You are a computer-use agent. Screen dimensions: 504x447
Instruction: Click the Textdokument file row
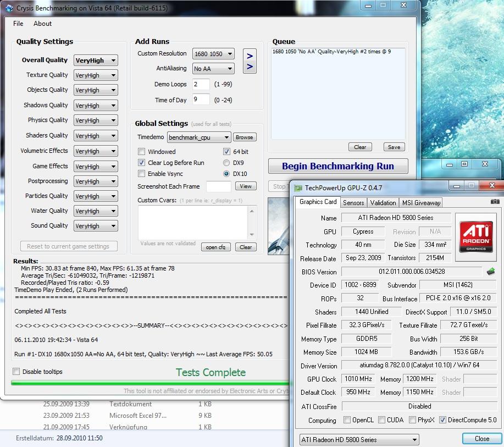pyautogui.click(x=128, y=404)
